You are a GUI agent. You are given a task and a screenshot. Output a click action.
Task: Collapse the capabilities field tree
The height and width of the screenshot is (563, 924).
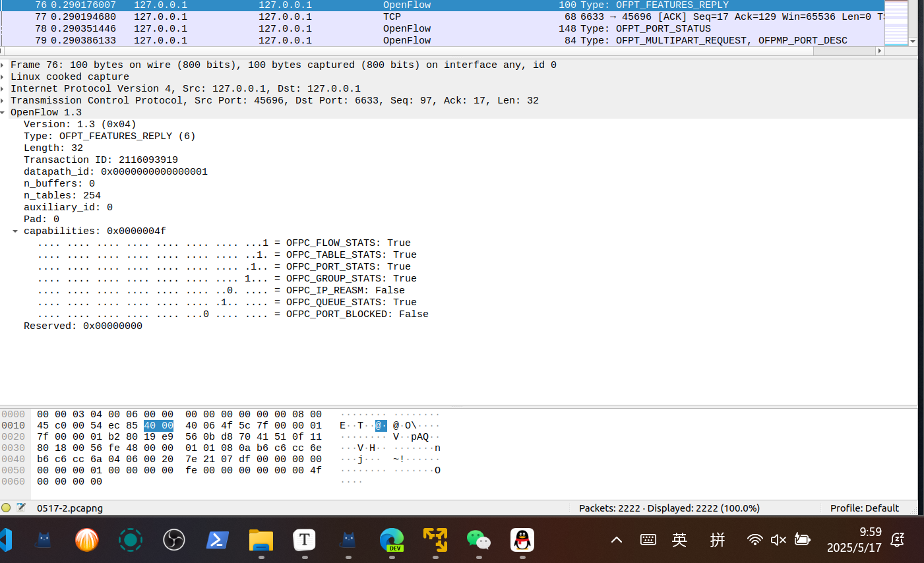point(15,231)
